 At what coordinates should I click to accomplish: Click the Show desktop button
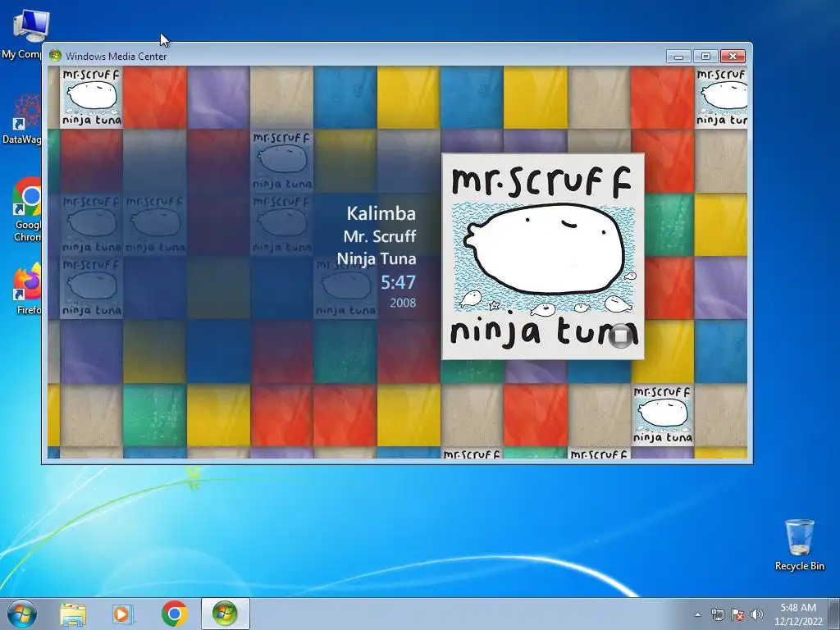click(834, 614)
